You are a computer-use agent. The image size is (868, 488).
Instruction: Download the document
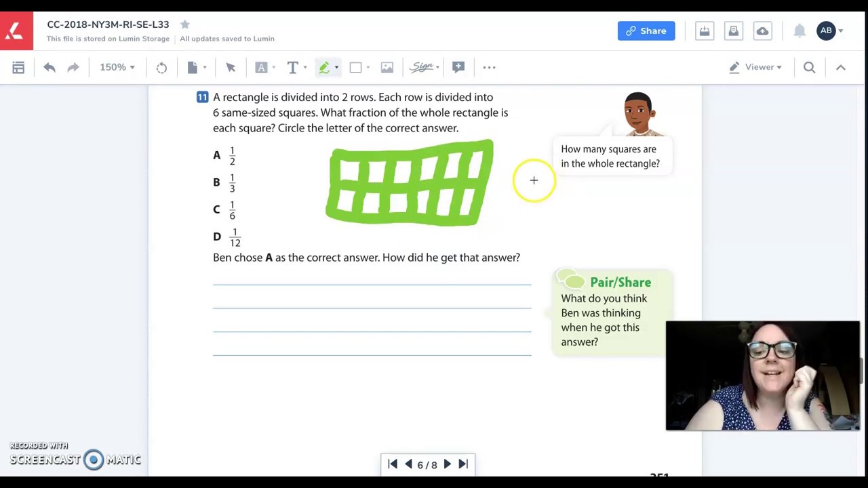pyautogui.click(x=705, y=30)
